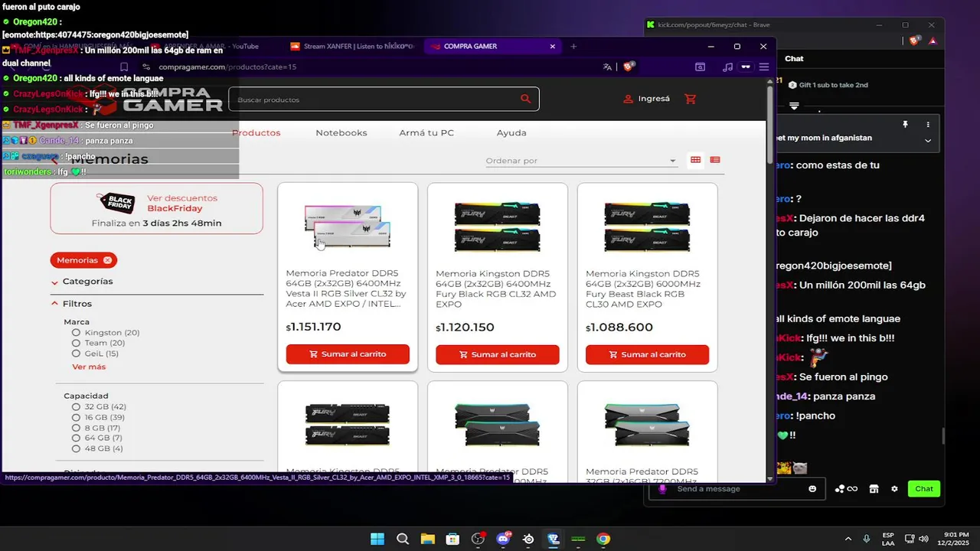Click the bookmark icon beside the address

(124, 67)
